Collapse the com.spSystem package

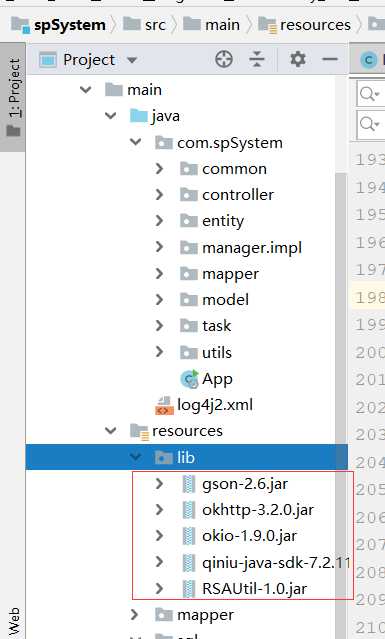(136, 142)
